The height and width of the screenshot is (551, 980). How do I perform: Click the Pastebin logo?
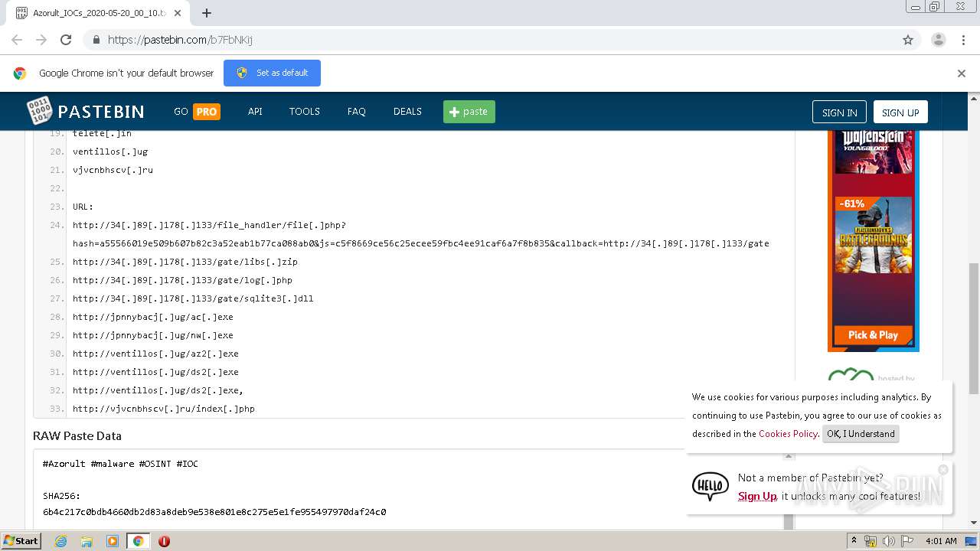pyautogui.click(x=86, y=112)
